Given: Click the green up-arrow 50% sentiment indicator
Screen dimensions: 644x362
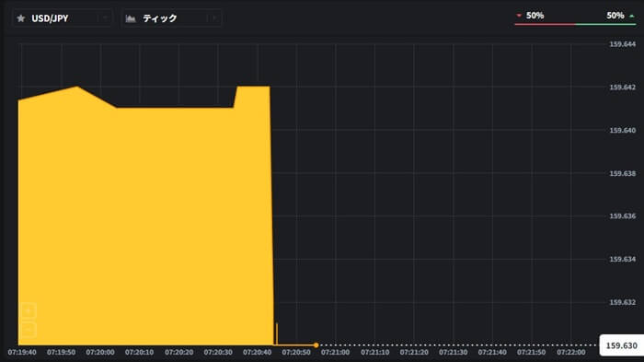Looking at the screenshot, I should pyautogui.click(x=621, y=16).
